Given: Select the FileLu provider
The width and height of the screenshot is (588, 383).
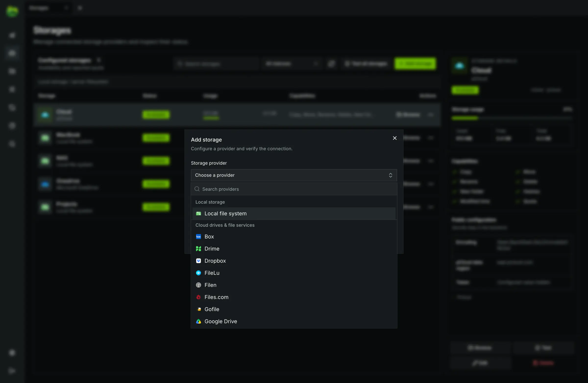Looking at the screenshot, I should (294, 273).
